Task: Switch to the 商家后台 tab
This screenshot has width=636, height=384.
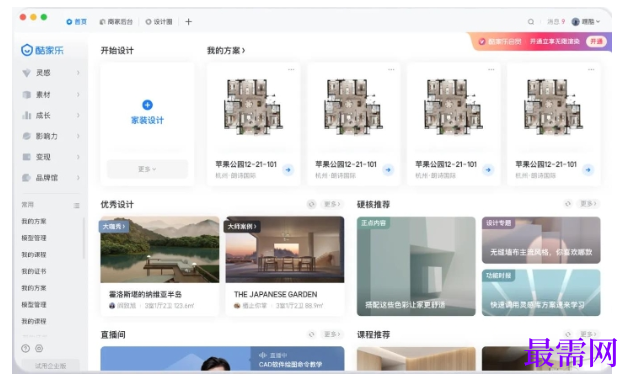Action: pos(116,22)
